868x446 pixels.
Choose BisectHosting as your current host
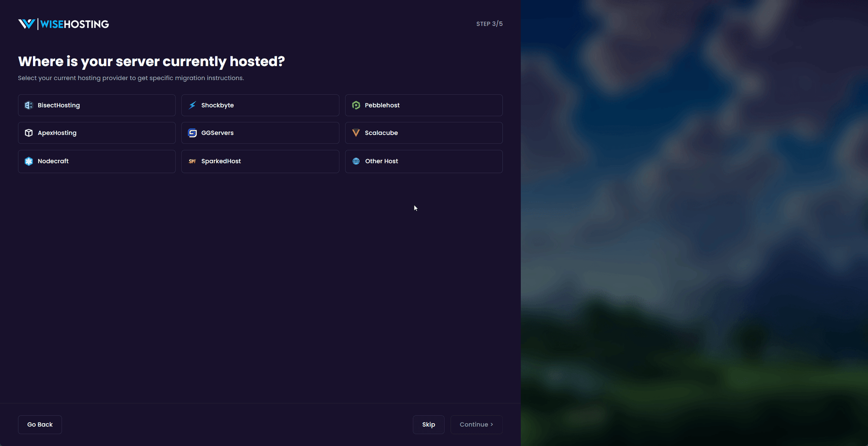(96, 105)
